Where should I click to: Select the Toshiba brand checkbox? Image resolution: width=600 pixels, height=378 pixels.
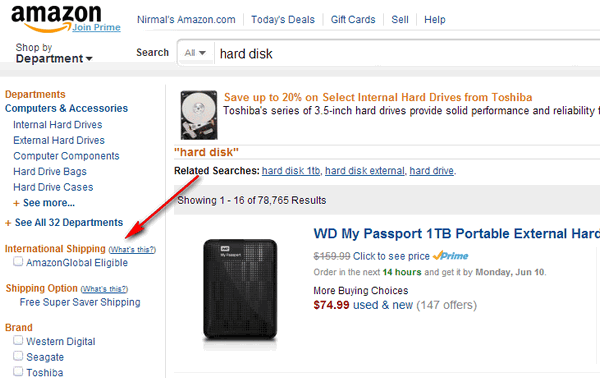pos(18,371)
